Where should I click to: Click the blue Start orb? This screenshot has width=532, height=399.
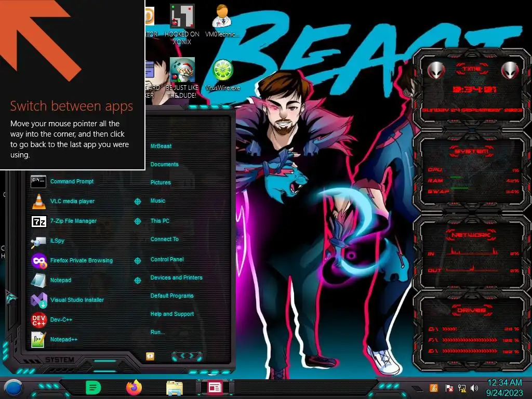click(x=13, y=388)
